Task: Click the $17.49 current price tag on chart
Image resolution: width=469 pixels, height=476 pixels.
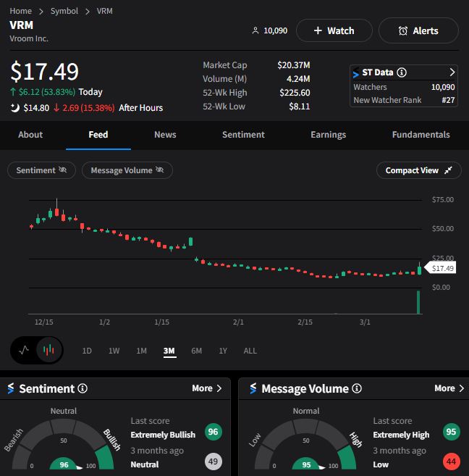Action: pyautogui.click(x=440, y=268)
